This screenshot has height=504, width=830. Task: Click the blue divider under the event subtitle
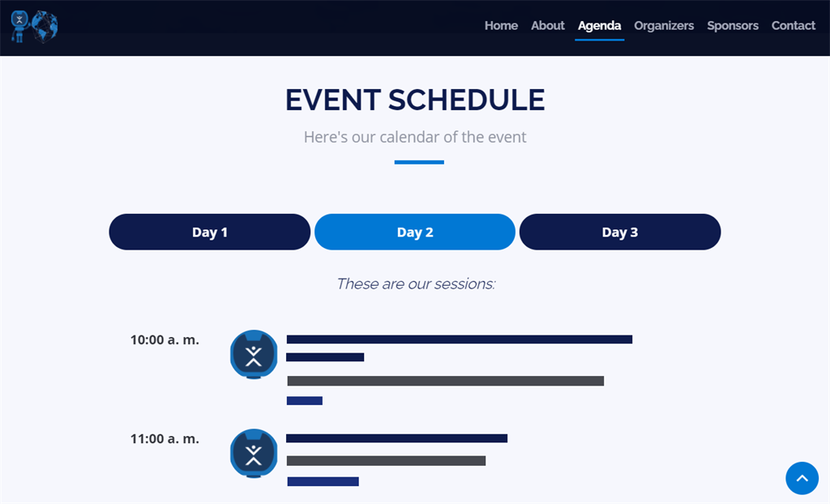pos(418,163)
